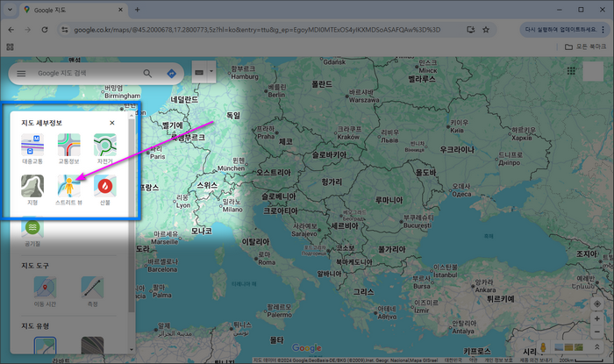This screenshot has width=614, height=364.
Task: Click the 대한민국 footer link
Action: point(453,360)
